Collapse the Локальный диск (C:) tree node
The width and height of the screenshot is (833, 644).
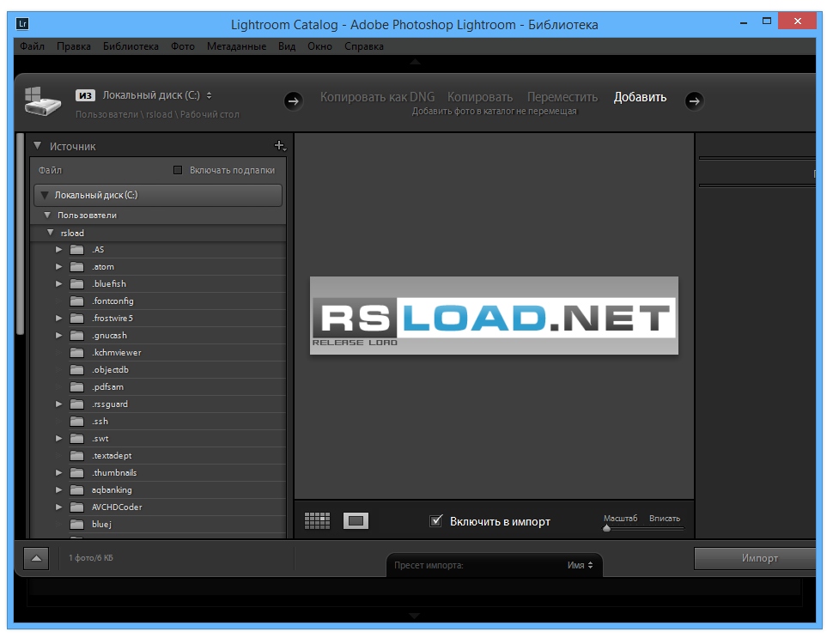[45, 195]
